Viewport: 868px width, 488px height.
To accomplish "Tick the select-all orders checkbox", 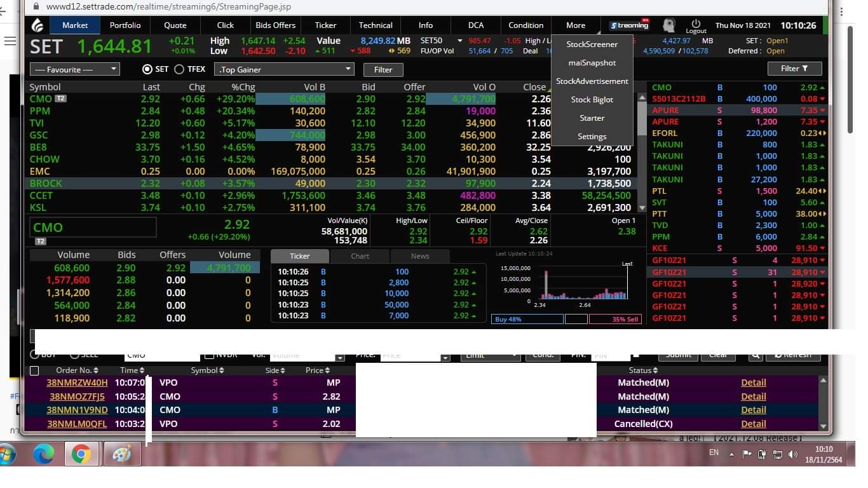I will [x=34, y=371].
